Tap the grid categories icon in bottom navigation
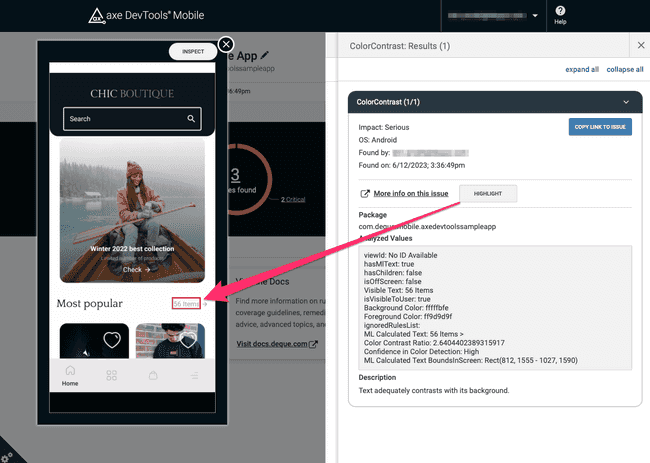Viewport: 650px width, 463px height. pyautogui.click(x=112, y=376)
